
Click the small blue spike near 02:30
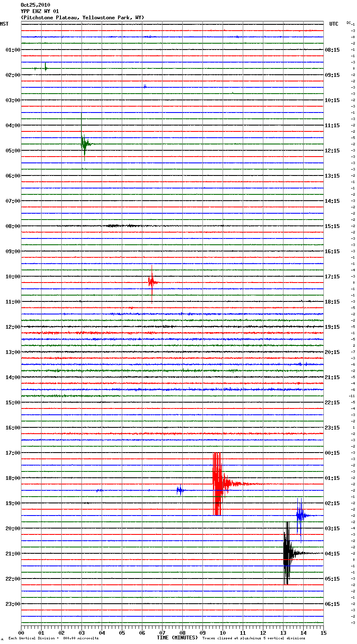point(144,86)
